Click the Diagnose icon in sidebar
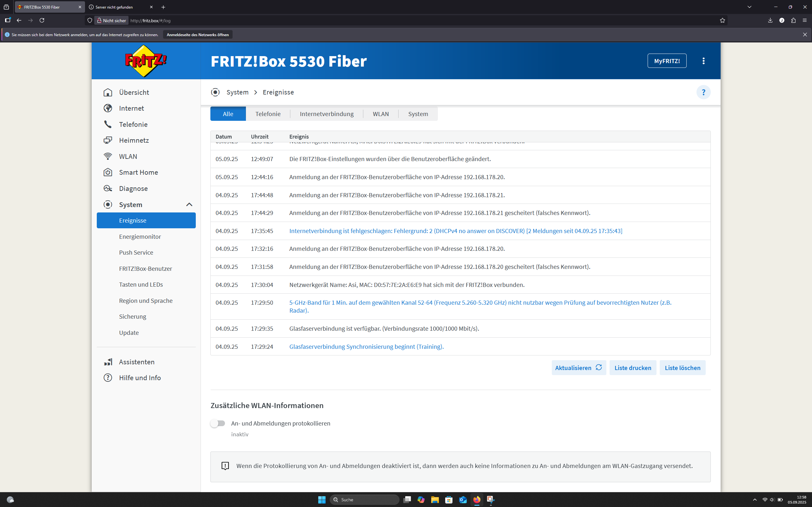Viewport: 812px width, 507px height. point(108,188)
